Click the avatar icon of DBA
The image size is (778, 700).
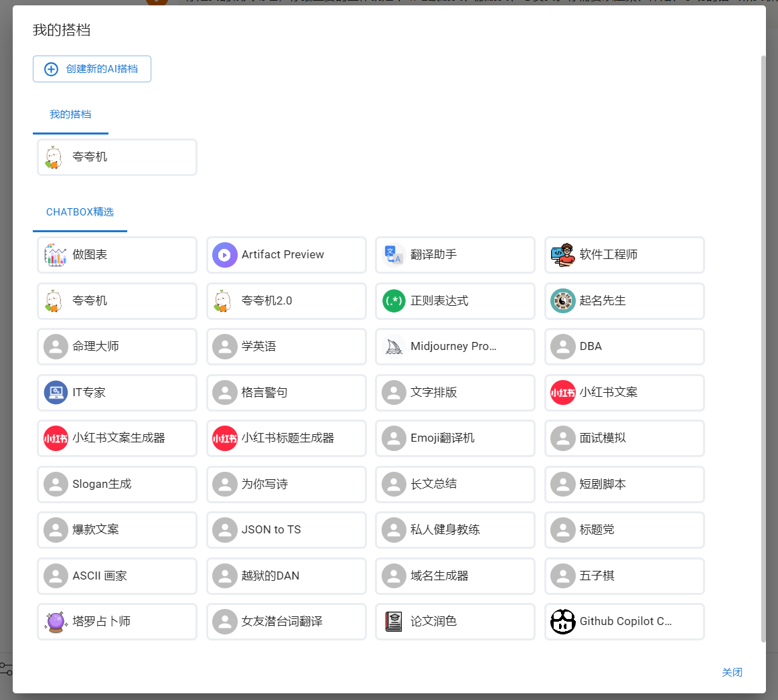pos(562,347)
